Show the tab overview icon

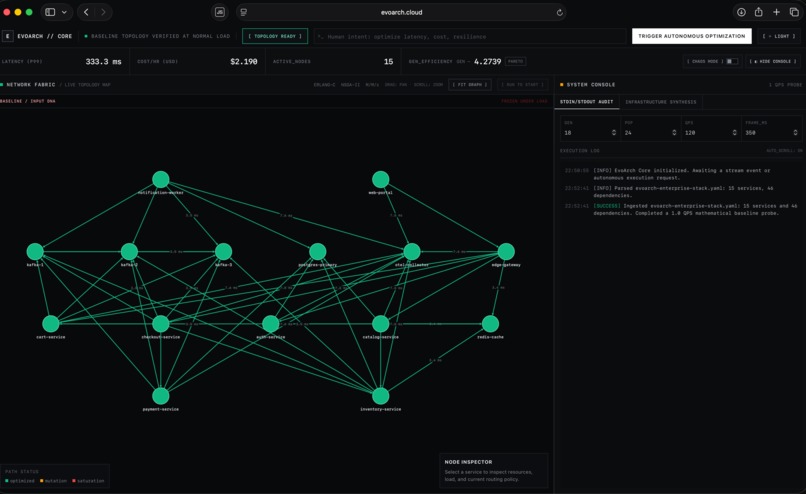coord(794,12)
